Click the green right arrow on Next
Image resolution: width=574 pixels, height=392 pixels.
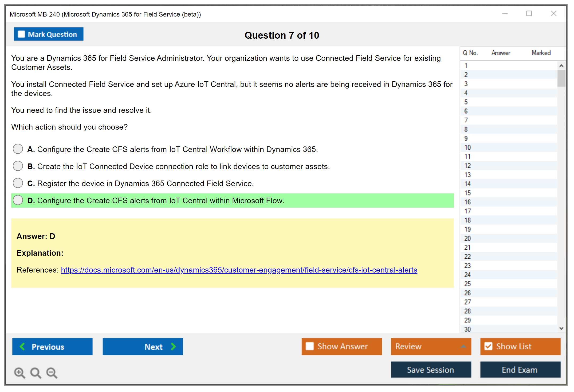pyautogui.click(x=173, y=346)
